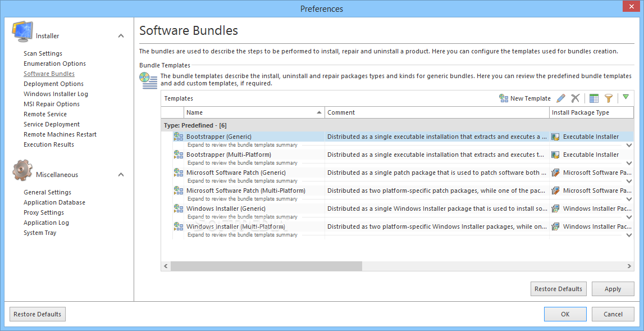The width and height of the screenshot is (644, 331).
Task: Click Executable Installer icon in Bootstrapper (Multi-Platform) row
Action: pyautogui.click(x=556, y=155)
